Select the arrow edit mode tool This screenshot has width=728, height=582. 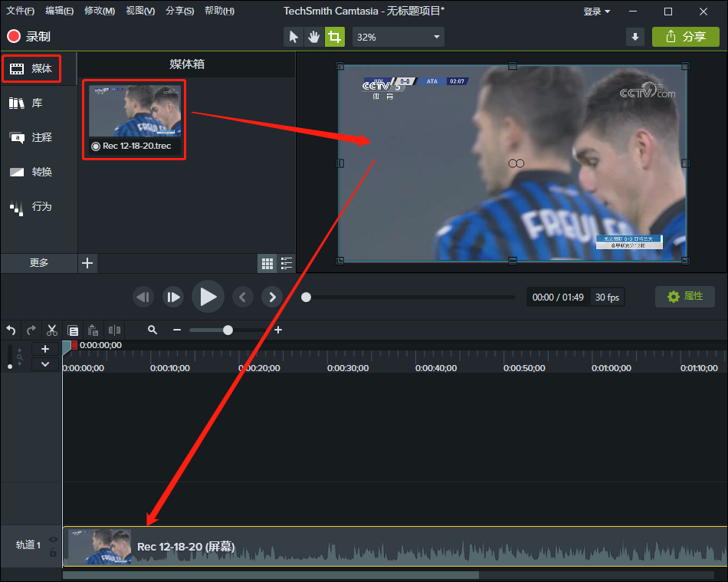[x=293, y=37]
